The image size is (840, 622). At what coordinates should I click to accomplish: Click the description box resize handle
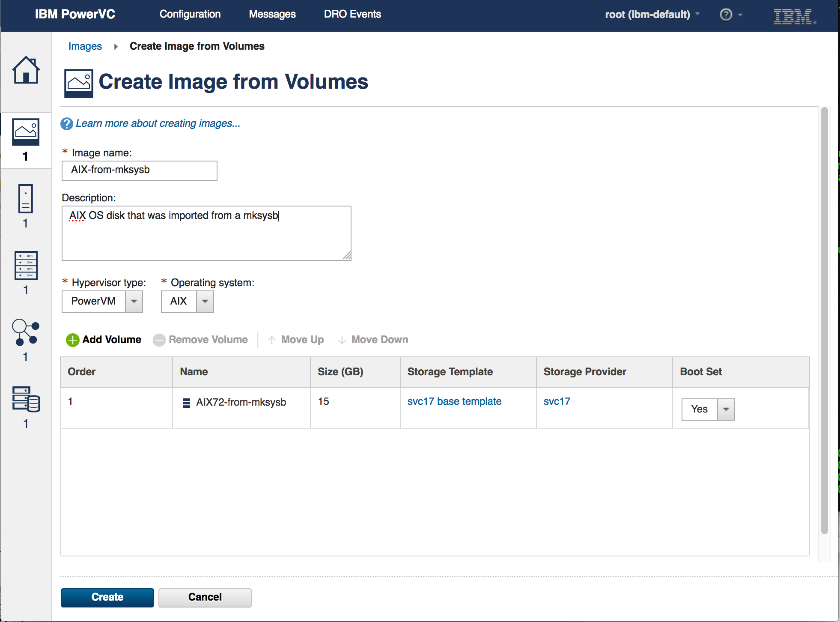(x=347, y=256)
